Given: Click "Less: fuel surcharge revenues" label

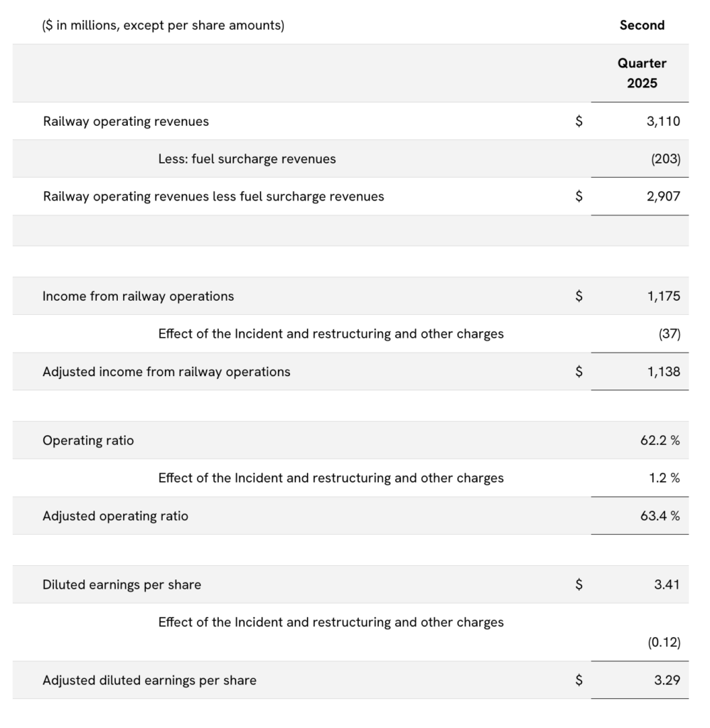Looking at the screenshot, I should (247, 159).
